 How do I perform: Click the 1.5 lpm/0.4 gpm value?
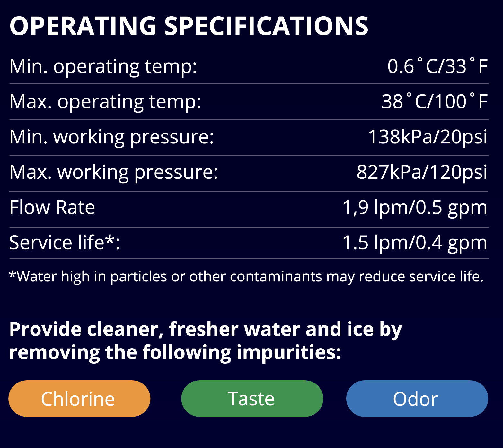[415, 243]
